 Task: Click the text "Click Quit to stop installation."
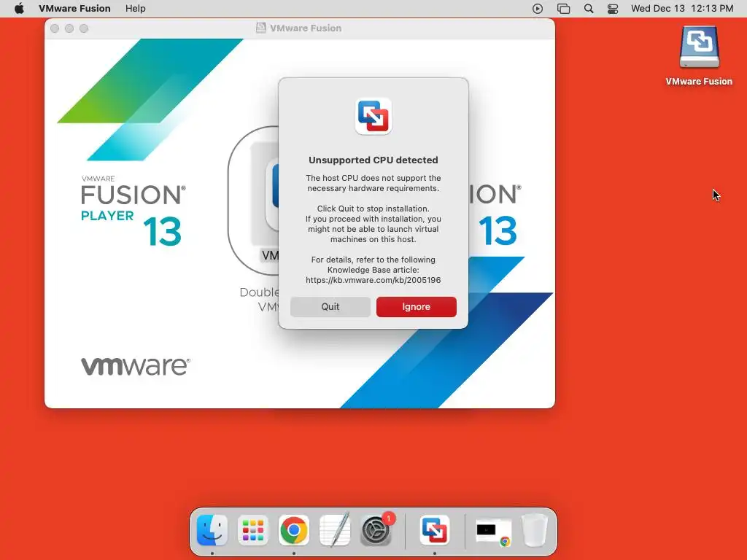coord(373,209)
